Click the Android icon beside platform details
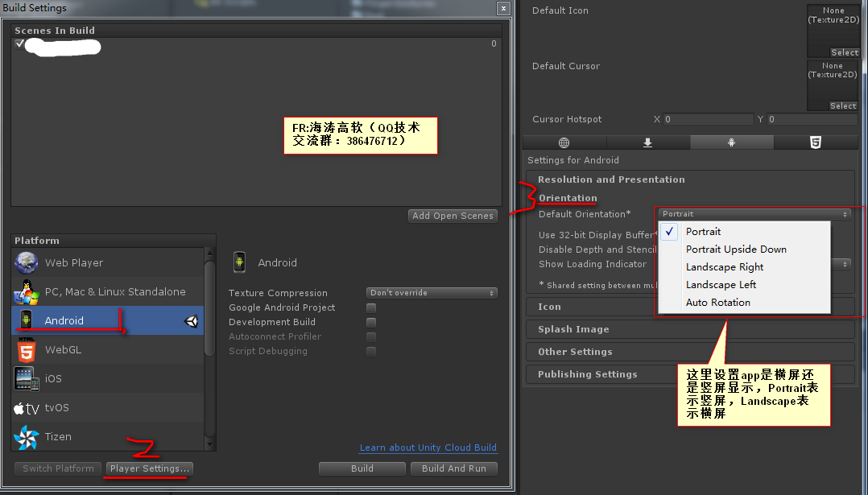This screenshot has height=495, width=868. click(x=239, y=262)
